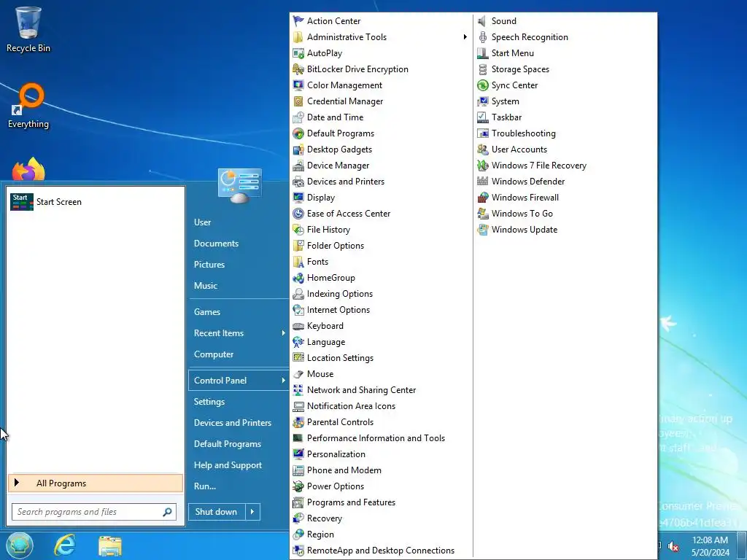The height and width of the screenshot is (560, 747).
Task: Open Default Programs in the Start menu right column
Action: click(228, 444)
